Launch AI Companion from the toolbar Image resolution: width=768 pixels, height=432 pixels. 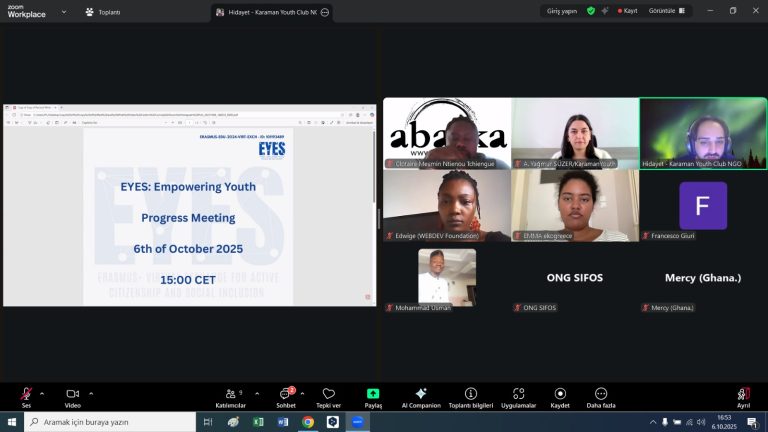[421, 395]
